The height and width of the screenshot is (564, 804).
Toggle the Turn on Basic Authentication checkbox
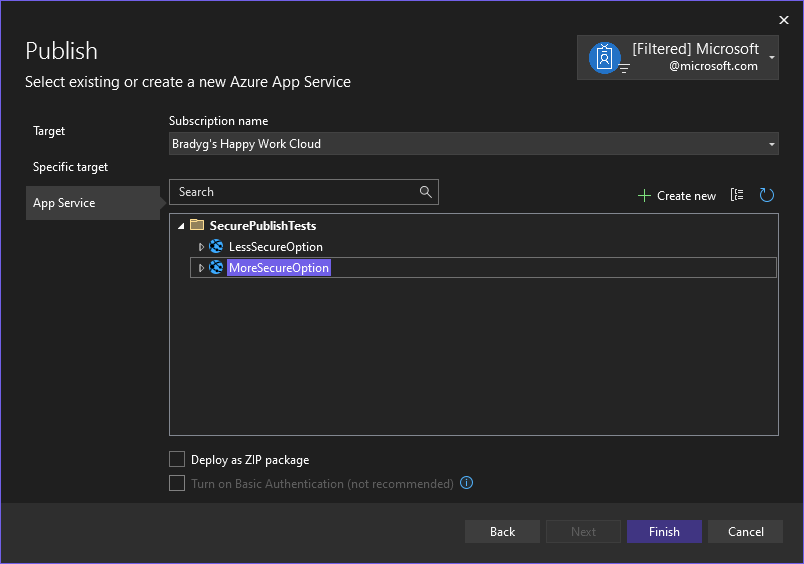pyautogui.click(x=177, y=483)
